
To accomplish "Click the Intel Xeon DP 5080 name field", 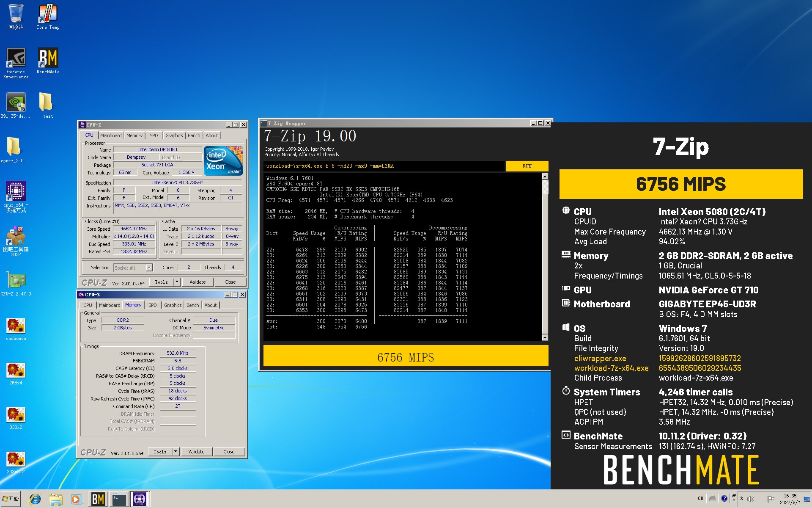I will point(157,149).
